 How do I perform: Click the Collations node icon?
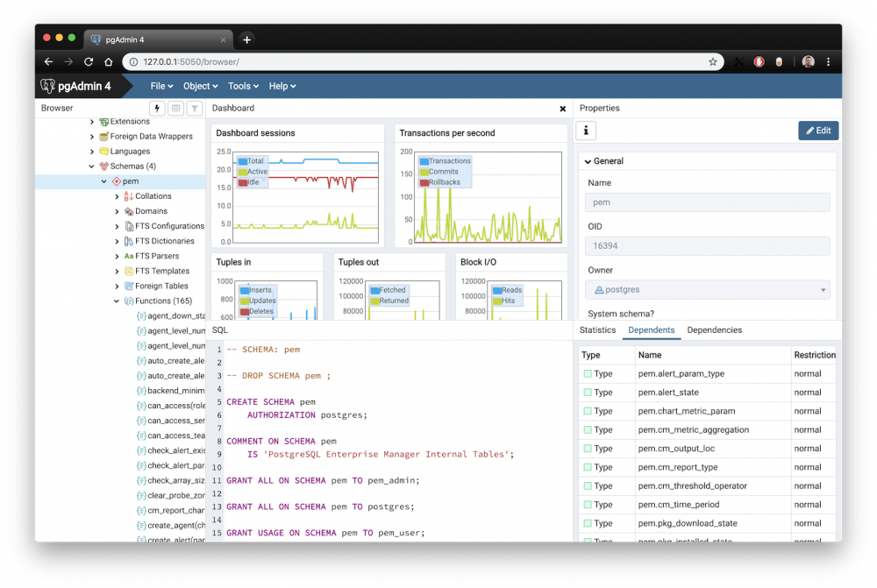tap(129, 196)
